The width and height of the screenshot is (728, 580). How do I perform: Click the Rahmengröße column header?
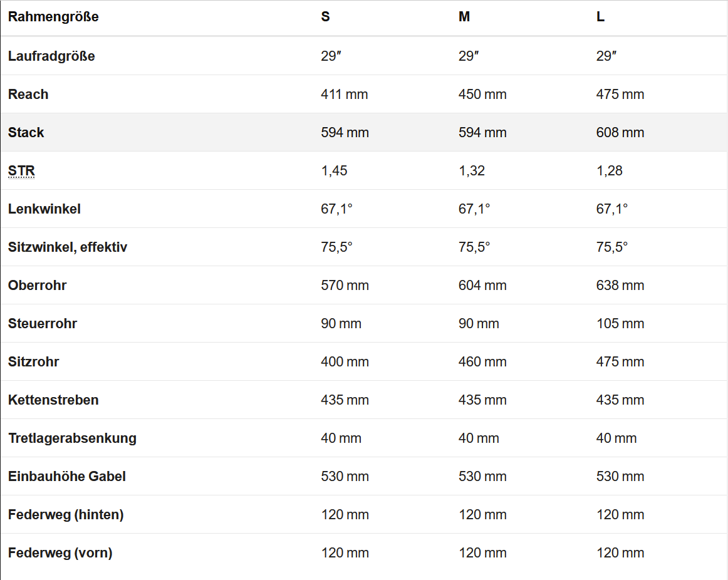coord(53,18)
